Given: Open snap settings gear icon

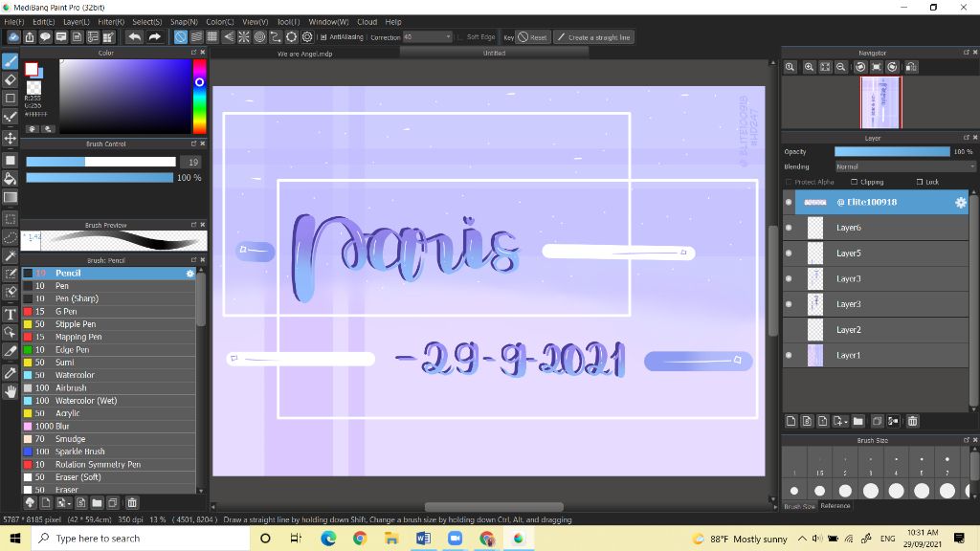Looking at the screenshot, I should pyautogui.click(x=307, y=37).
